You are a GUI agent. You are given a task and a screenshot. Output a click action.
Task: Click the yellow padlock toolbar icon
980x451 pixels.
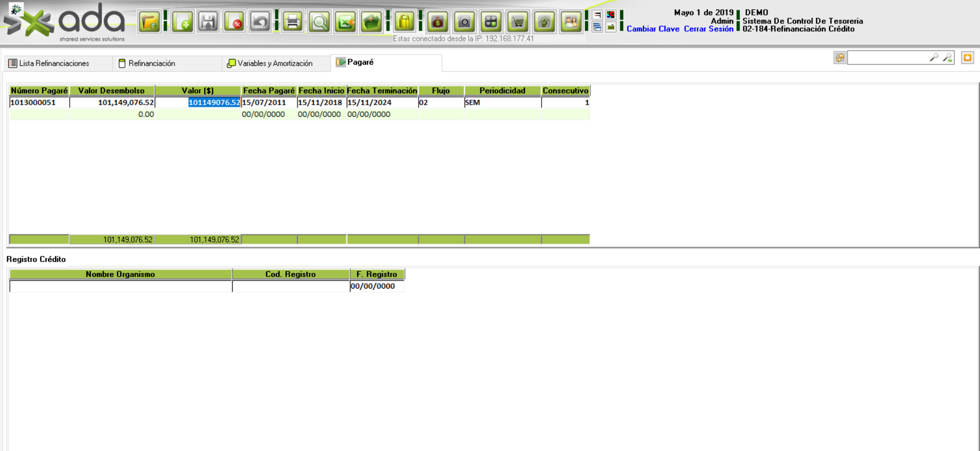click(405, 22)
